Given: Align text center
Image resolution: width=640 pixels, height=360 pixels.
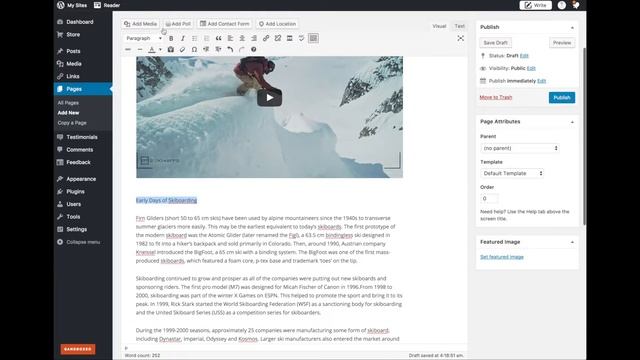Looking at the screenshot, I should 242,38.
